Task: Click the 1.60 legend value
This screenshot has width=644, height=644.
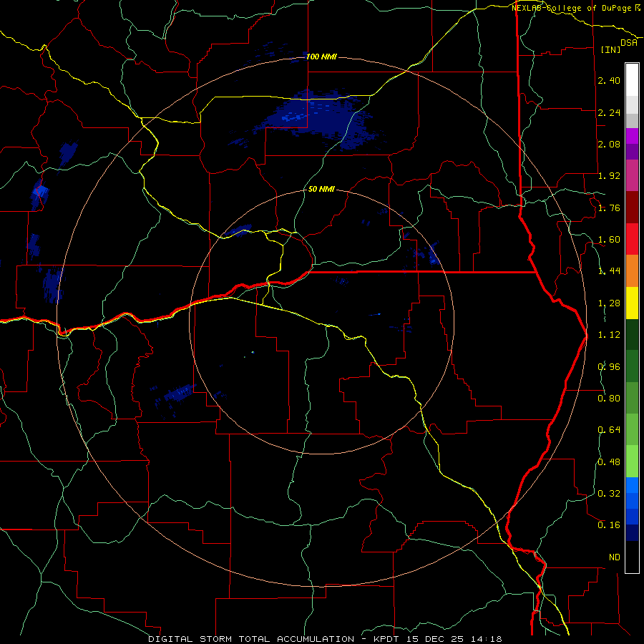Action: click(x=609, y=240)
